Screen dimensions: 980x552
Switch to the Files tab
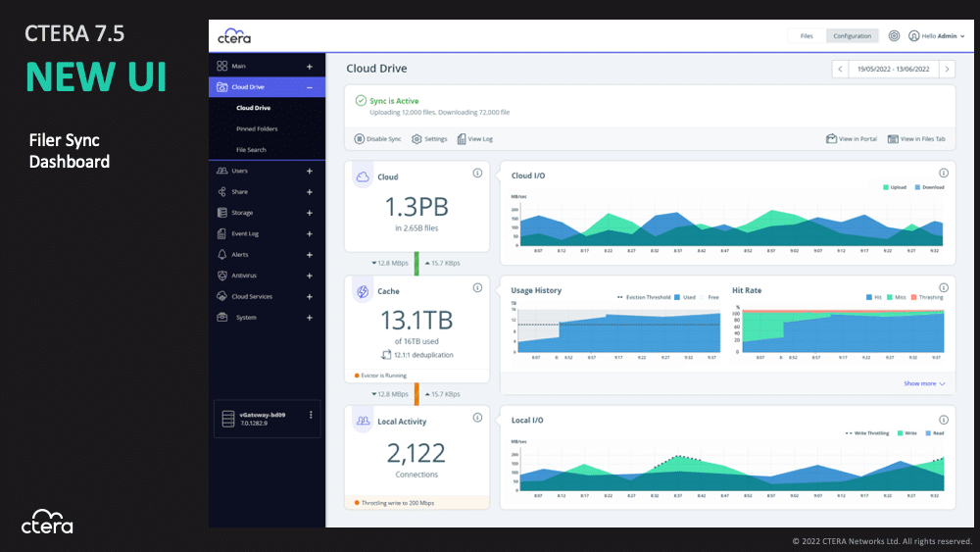click(807, 36)
